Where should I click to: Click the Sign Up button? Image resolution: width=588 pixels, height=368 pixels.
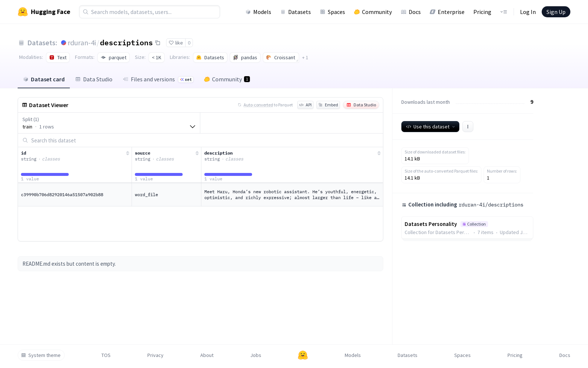click(556, 12)
